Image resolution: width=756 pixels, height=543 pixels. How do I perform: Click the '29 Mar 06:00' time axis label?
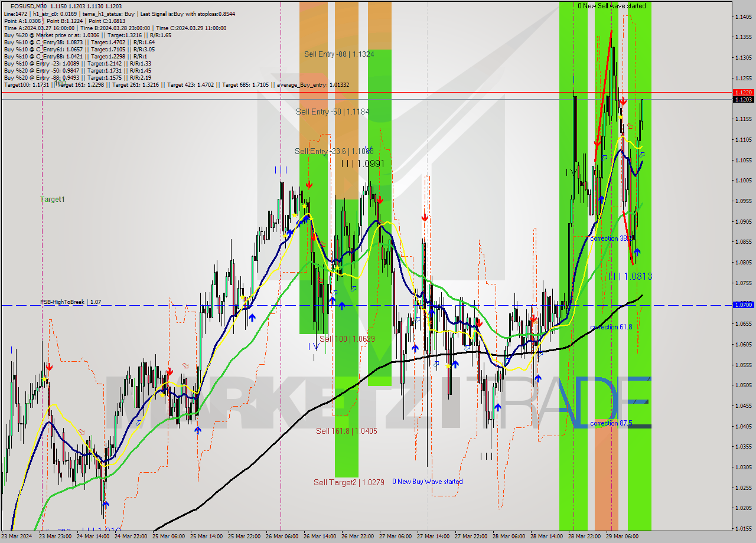[x=623, y=537]
